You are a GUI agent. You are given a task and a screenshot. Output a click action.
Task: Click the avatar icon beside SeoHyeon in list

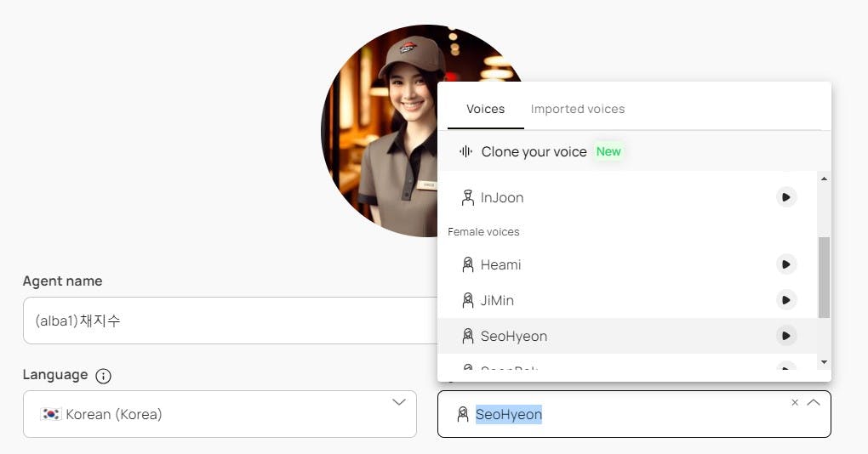[x=468, y=336]
